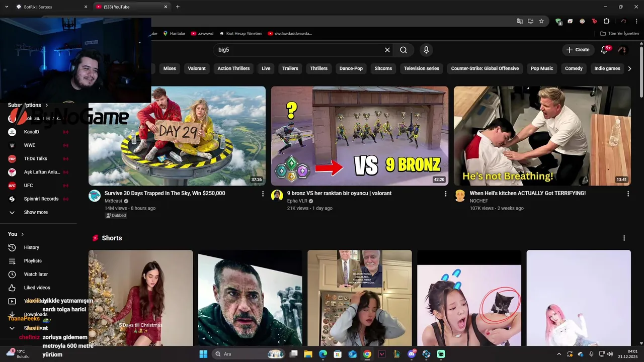Click the magnifier search button
The width and height of the screenshot is (644, 362).
(x=404, y=50)
